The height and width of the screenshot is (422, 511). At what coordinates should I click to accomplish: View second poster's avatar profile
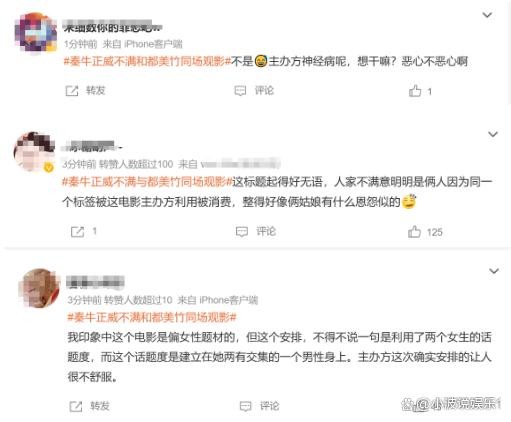(x=33, y=152)
